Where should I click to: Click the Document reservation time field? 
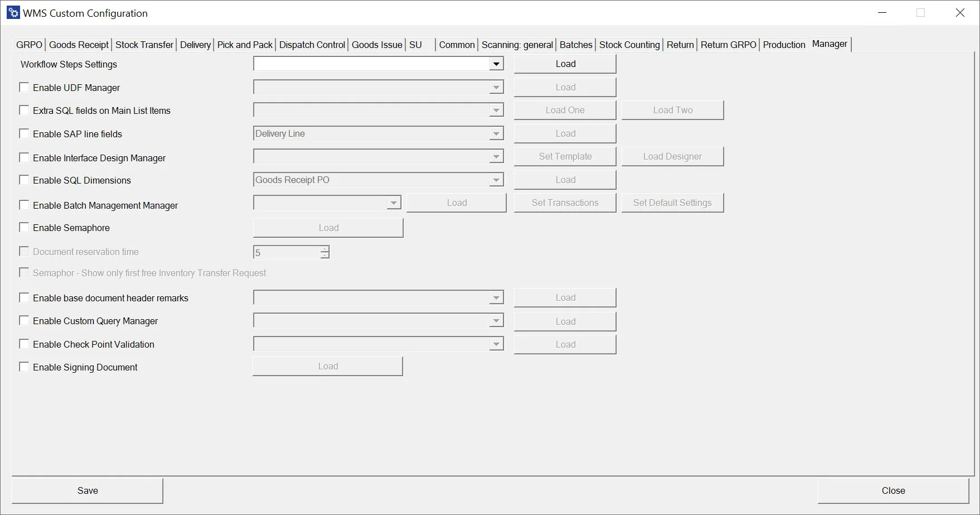[x=286, y=253]
